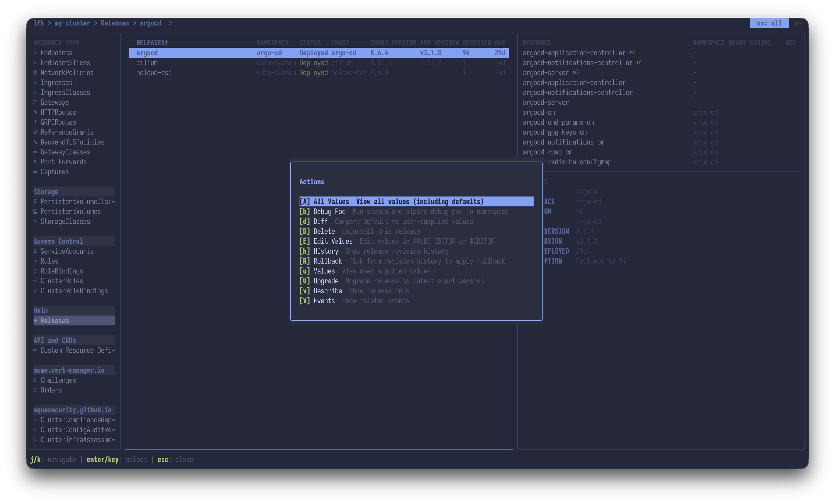
Task: Collapse the acme.cert-manager.io section
Action: point(74,370)
